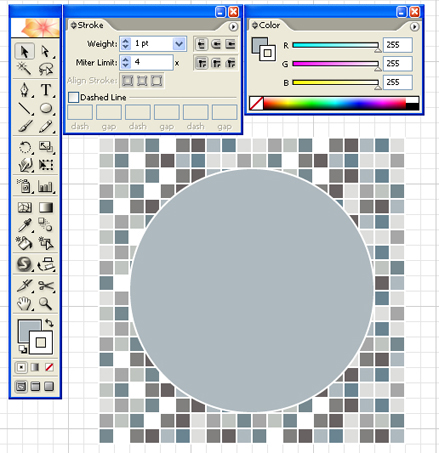Open the Weight dropdown arrow
The image size is (439, 453).
coord(179,44)
